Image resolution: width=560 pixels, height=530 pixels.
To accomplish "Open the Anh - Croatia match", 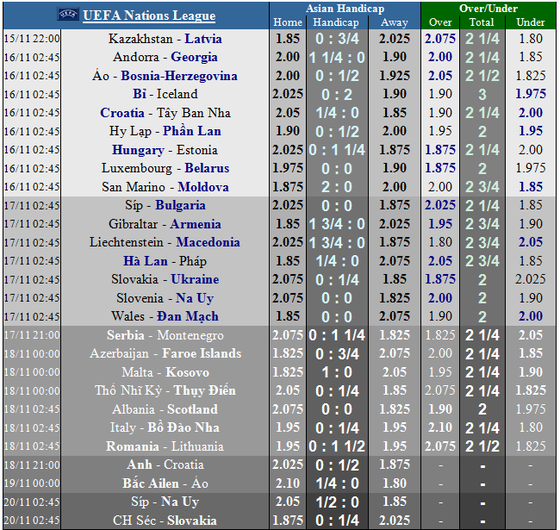I will tap(165, 465).
